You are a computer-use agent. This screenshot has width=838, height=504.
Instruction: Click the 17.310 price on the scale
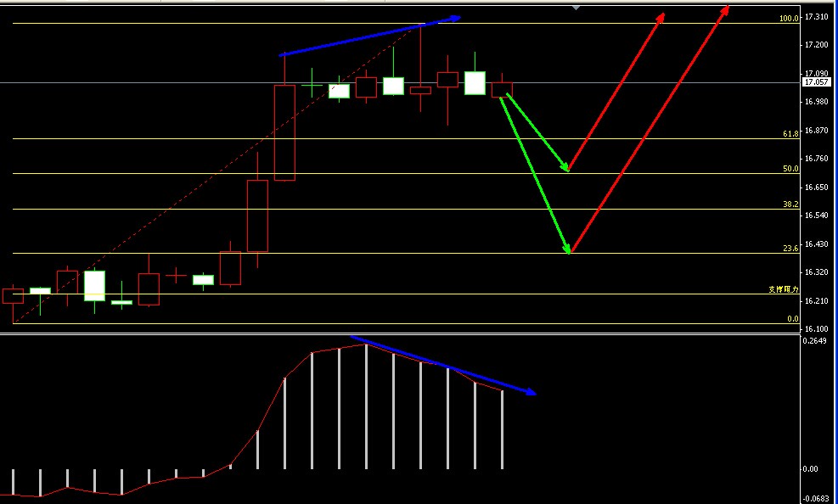click(817, 17)
